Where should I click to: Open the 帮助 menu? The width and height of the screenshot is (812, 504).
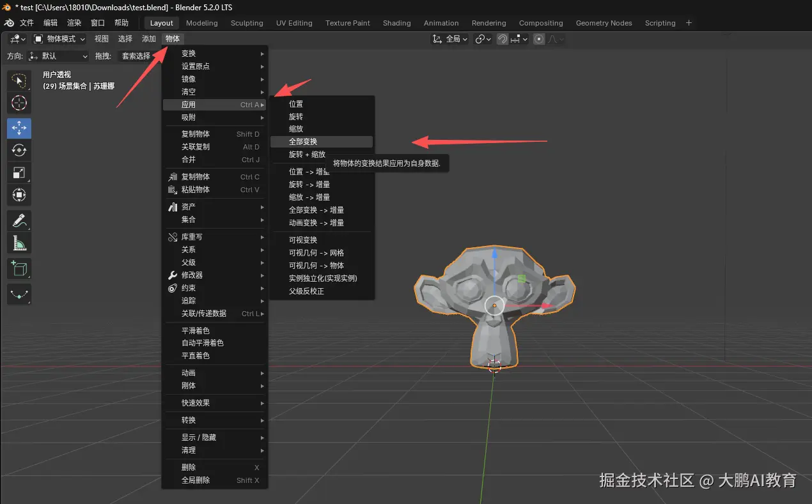(x=121, y=23)
